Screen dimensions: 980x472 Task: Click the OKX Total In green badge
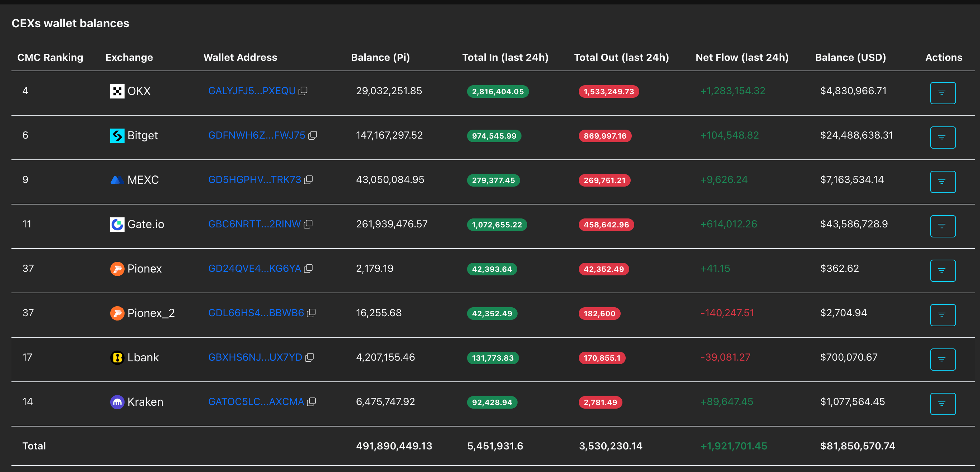pyautogui.click(x=498, y=91)
